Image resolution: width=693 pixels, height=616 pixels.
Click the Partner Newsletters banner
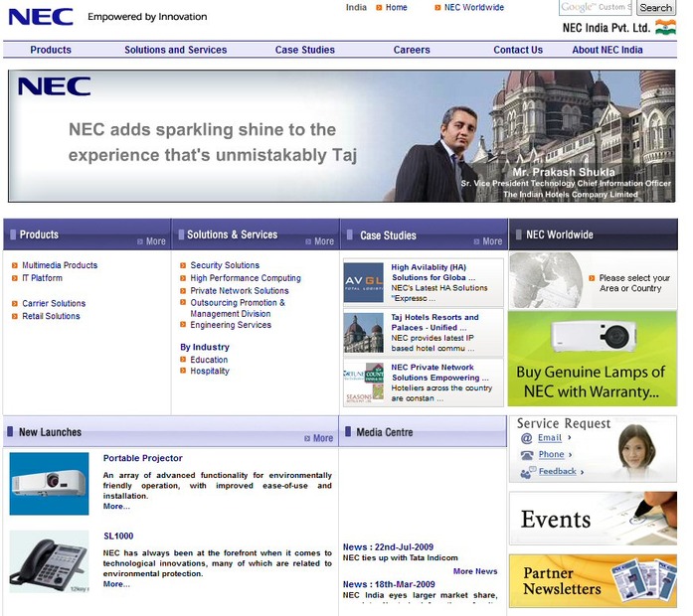(x=593, y=581)
